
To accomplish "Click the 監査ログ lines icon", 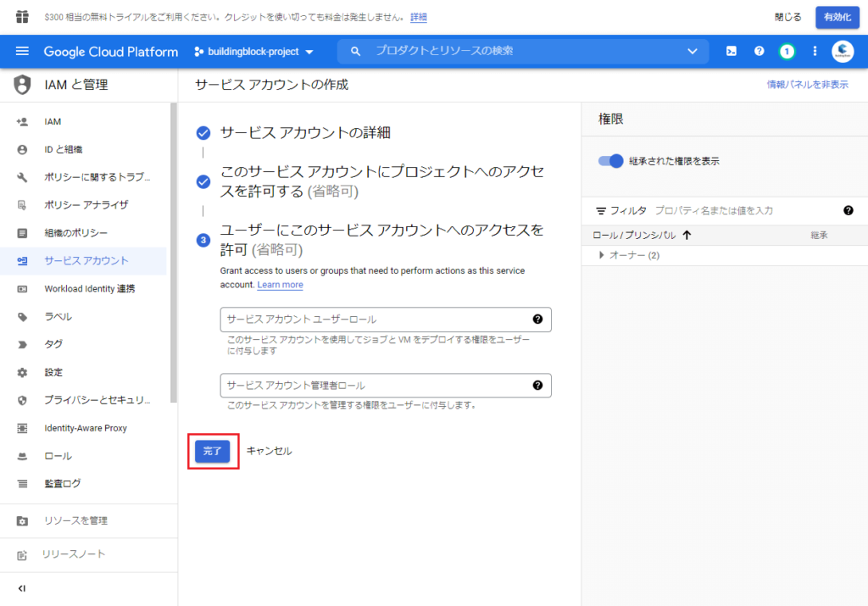I will 22,484.
